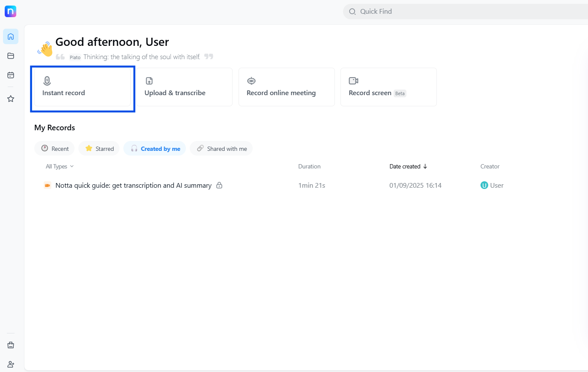Click the My Records heading
Screen dimensions: 588x372
54,128
